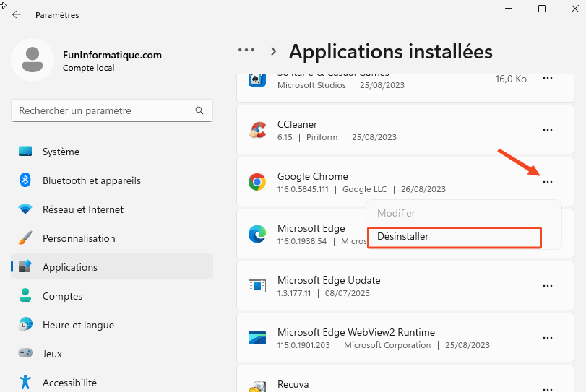Image resolution: width=586 pixels, height=392 pixels.
Task: Click the Microsoft Edge Update icon
Action: [x=257, y=286]
